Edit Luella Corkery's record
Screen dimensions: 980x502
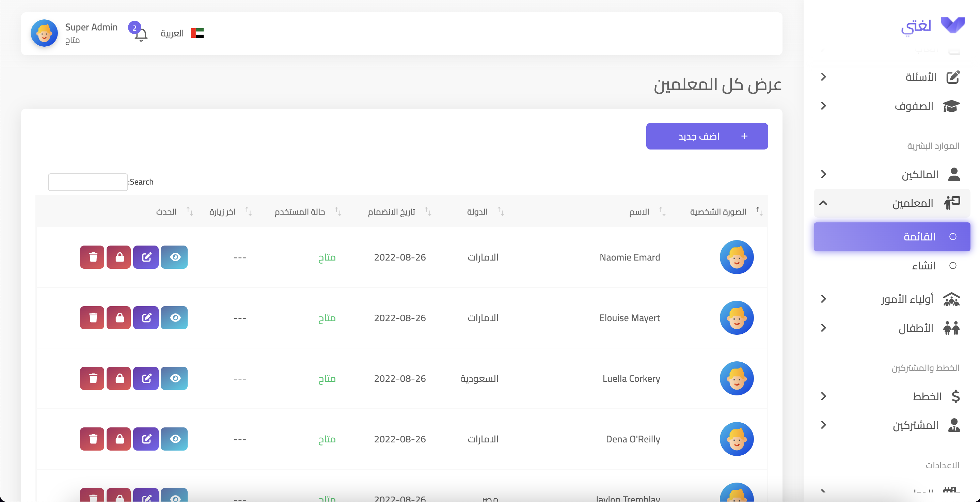tap(146, 378)
